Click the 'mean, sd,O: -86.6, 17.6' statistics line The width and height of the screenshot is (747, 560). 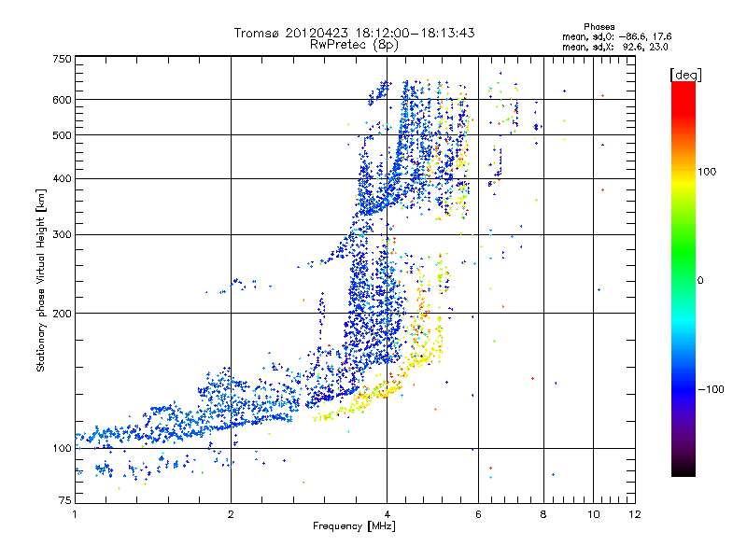coord(617,36)
